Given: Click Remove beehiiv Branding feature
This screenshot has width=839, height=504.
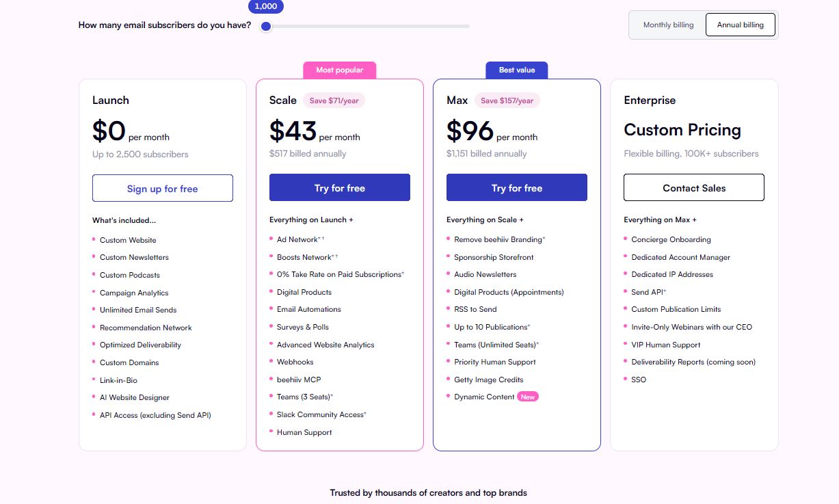Looking at the screenshot, I should pos(498,239).
